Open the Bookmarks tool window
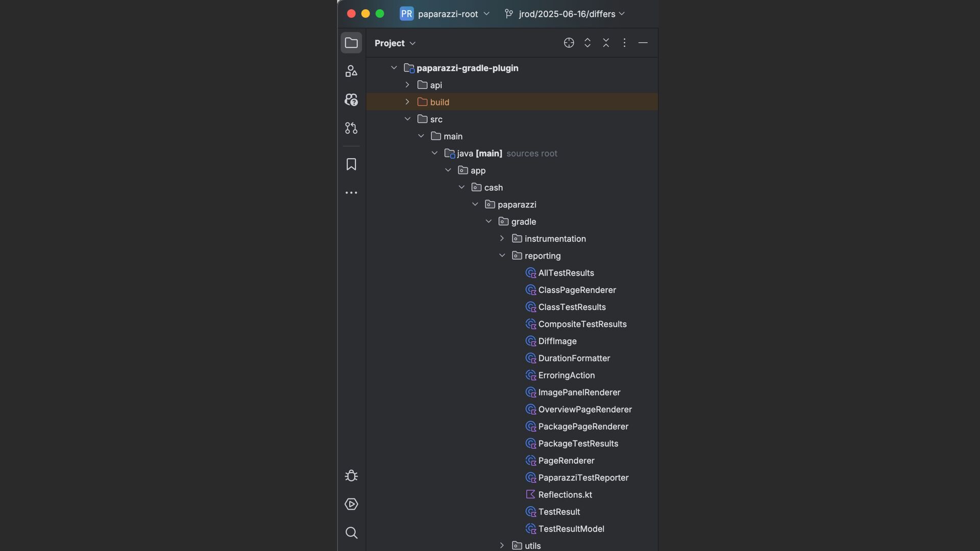This screenshot has height=551, width=980. 351,164
